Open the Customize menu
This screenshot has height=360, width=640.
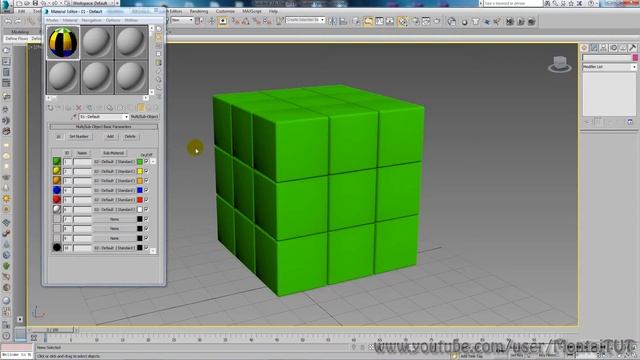coord(225,11)
